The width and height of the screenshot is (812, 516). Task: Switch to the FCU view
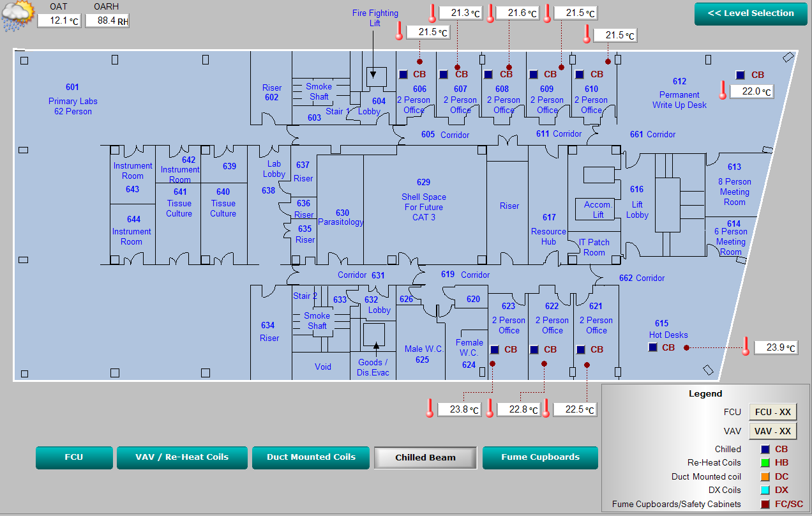point(73,457)
